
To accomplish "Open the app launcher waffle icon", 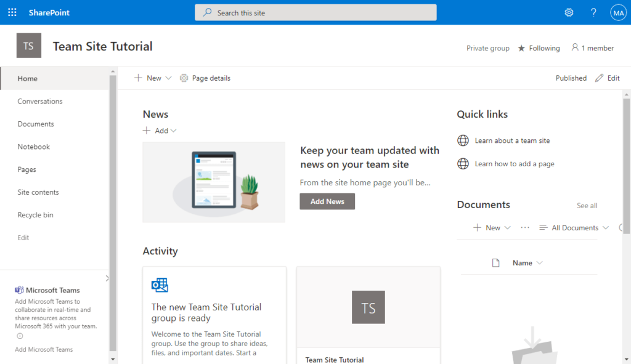I will coord(12,12).
